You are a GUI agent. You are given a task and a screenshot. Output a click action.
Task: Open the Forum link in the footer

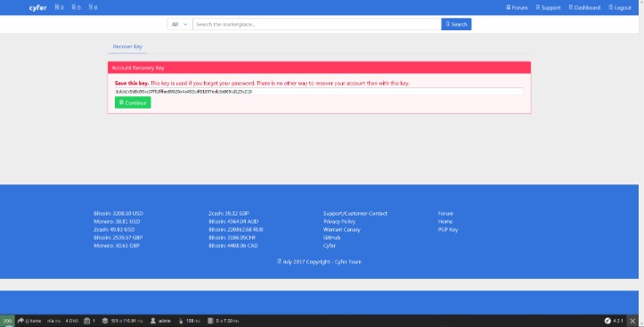[445, 214]
